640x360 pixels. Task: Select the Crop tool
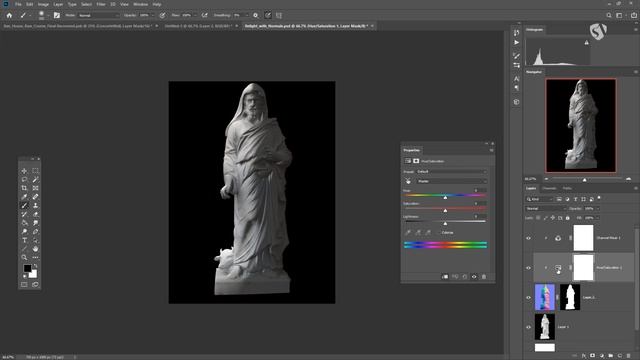(x=24, y=188)
